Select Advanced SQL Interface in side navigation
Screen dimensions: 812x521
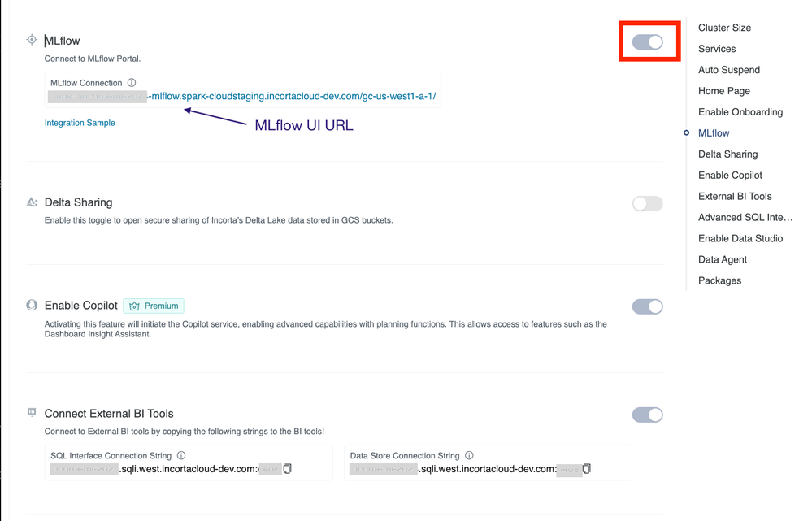(745, 217)
